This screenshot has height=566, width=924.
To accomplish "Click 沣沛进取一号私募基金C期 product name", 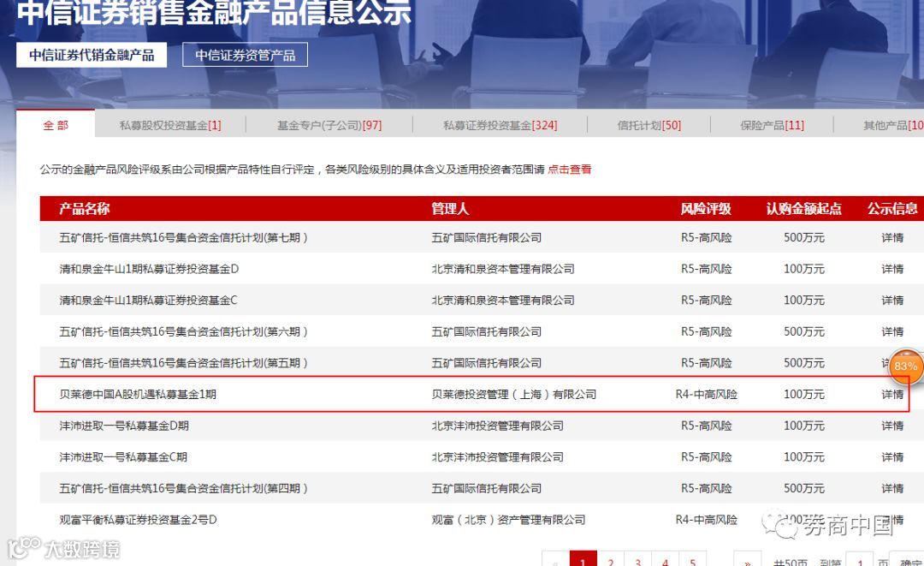I will click(123, 457).
